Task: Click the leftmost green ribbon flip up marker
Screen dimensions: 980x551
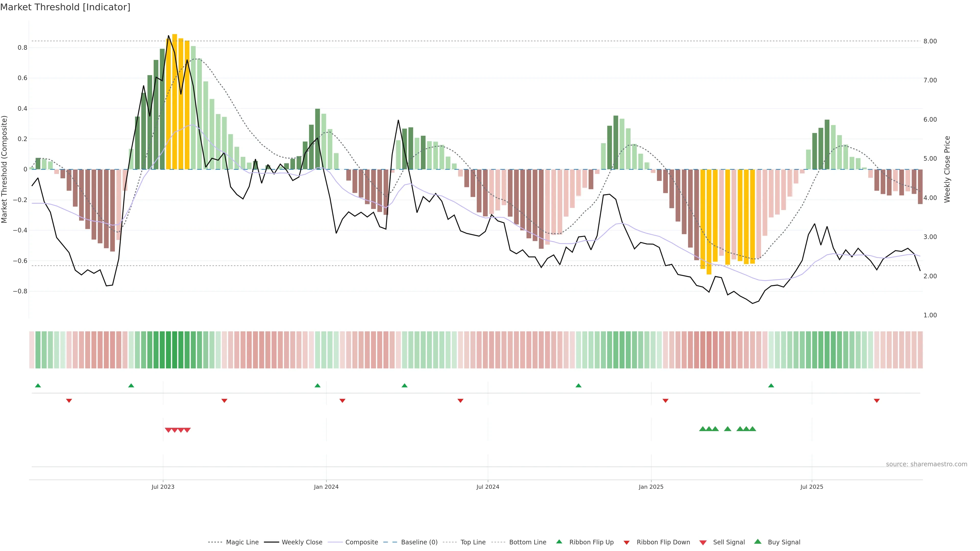Action: pyautogui.click(x=38, y=386)
